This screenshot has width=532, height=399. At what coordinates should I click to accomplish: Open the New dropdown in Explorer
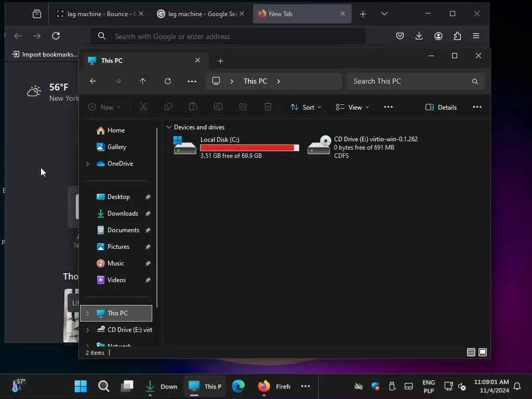click(x=104, y=107)
